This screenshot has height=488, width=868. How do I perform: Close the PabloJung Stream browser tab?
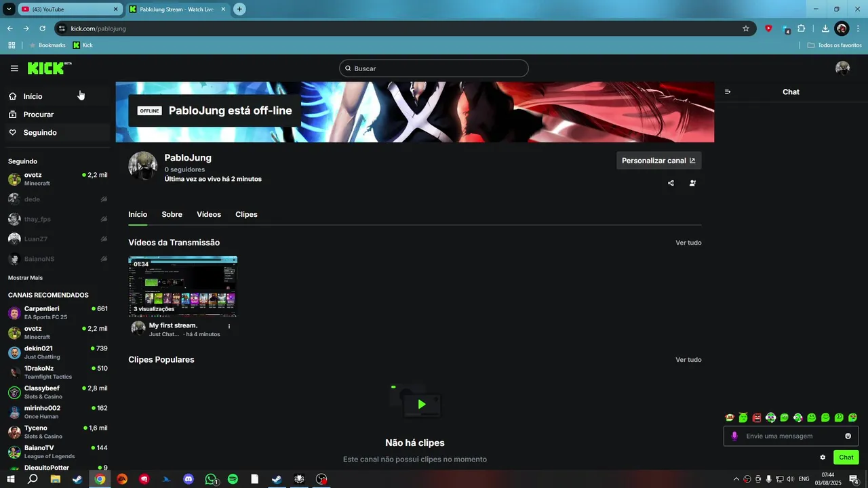tap(224, 9)
